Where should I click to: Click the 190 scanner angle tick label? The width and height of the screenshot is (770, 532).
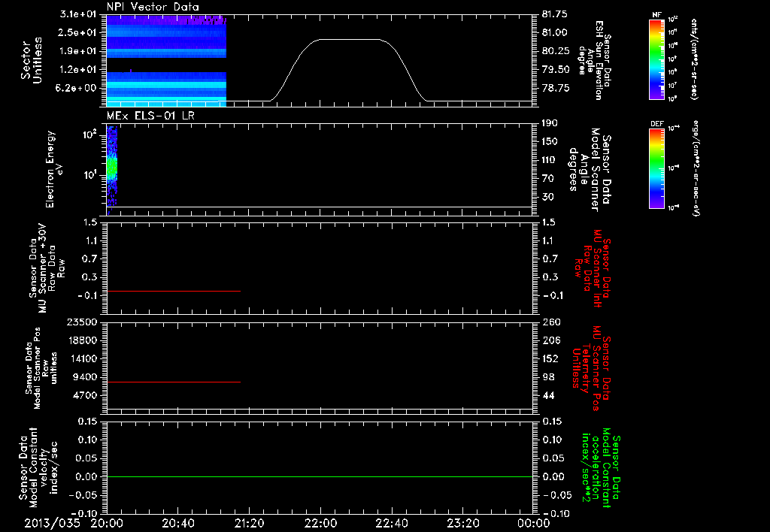[x=550, y=123]
